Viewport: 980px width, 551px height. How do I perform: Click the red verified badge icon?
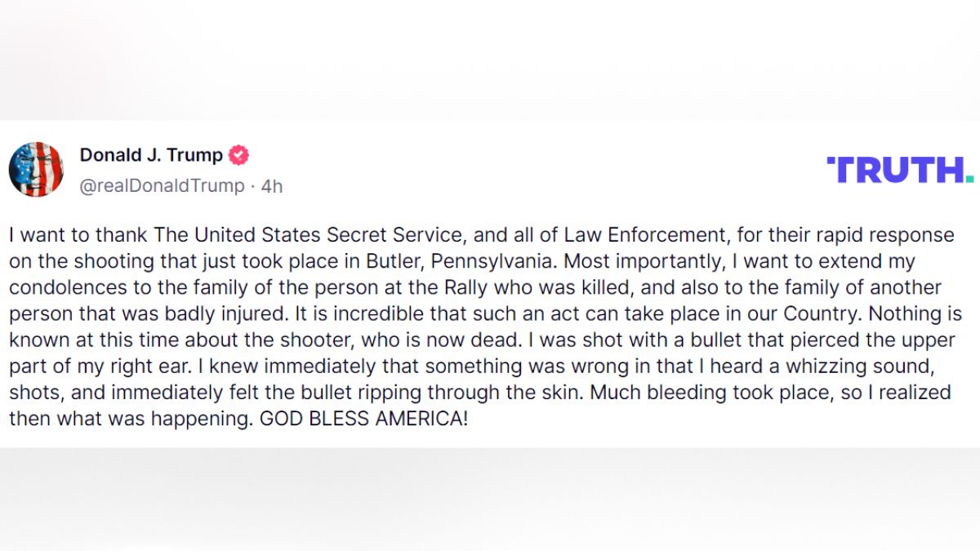coord(238,155)
